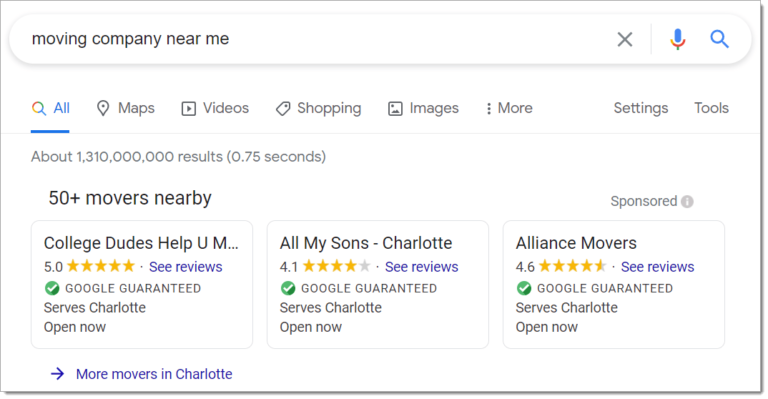768x399 pixels.
Task: Open the Images tab
Action: click(423, 108)
